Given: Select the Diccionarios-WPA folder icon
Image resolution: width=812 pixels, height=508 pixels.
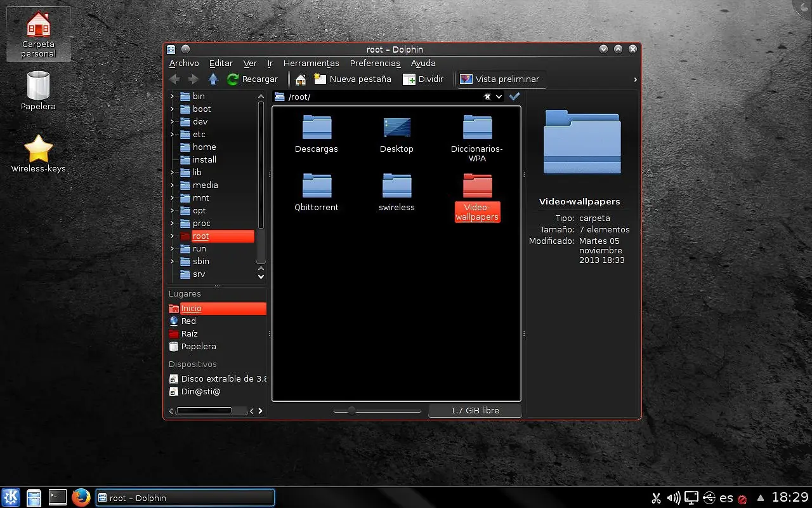Looking at the screenshot, I should [477, 128].
